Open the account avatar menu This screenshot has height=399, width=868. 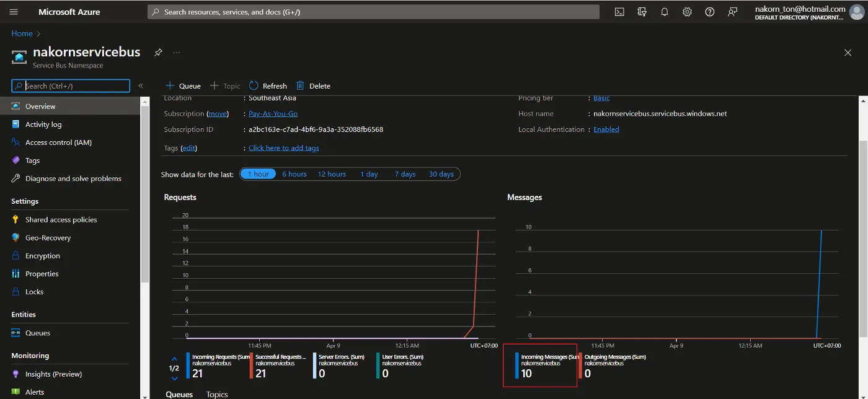coord(856,12)
